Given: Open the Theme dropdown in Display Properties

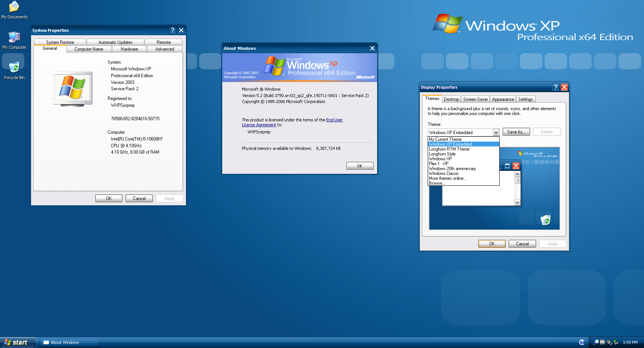Looking at the screenshot, I should pos(496,132).
